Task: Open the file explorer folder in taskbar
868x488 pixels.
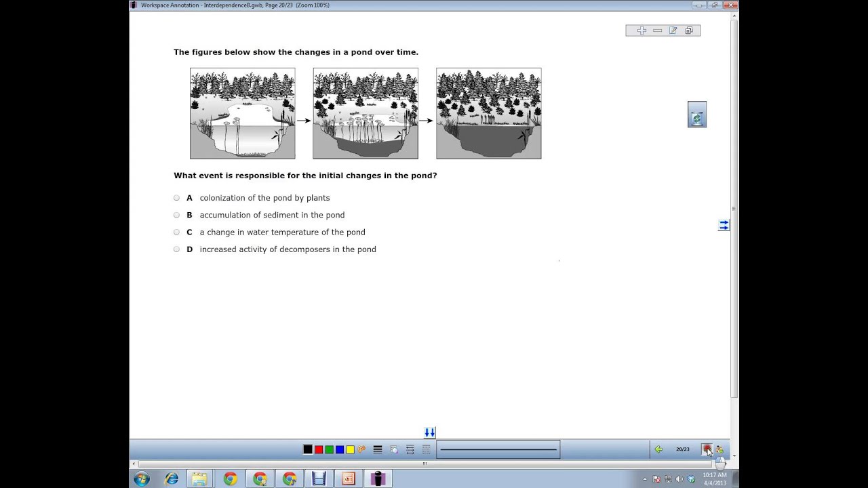Action: point(199,479)
